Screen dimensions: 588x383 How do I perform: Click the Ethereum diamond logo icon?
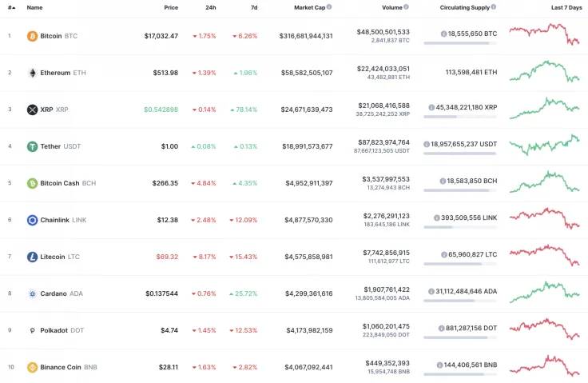(x=32, y=73)
